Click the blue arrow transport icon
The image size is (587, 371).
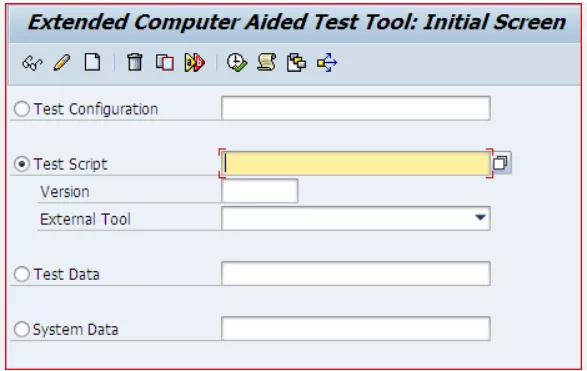tap(327, 63)
